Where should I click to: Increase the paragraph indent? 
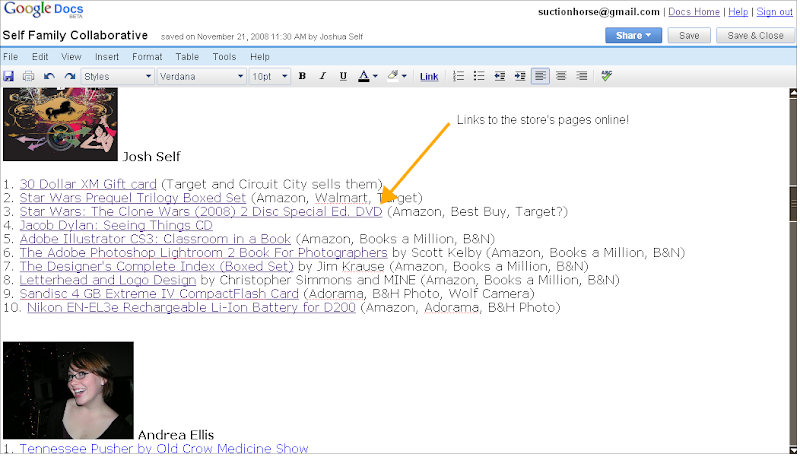(x=520, y=76)
